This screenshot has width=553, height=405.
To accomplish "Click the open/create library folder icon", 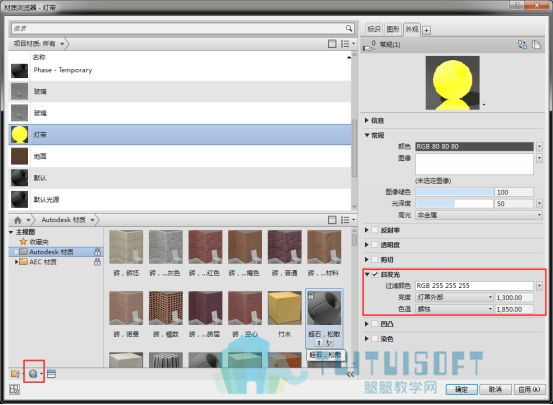I will tap(15, 374).
